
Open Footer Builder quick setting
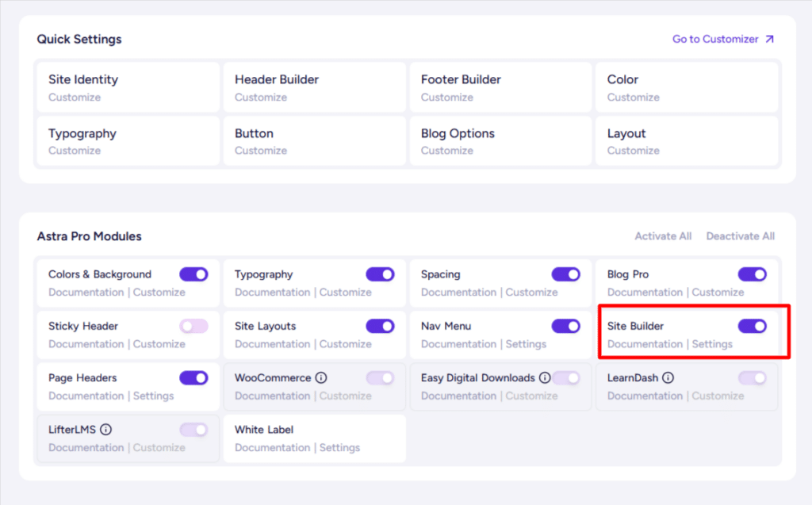point(501,87)
